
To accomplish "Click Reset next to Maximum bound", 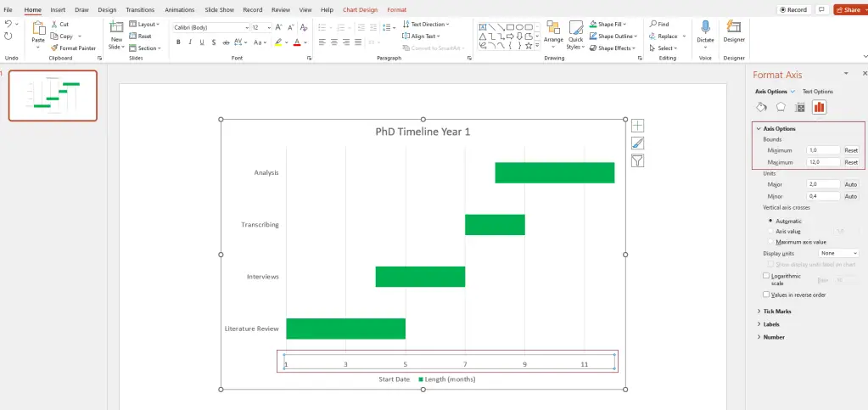I will click(851, 162).
